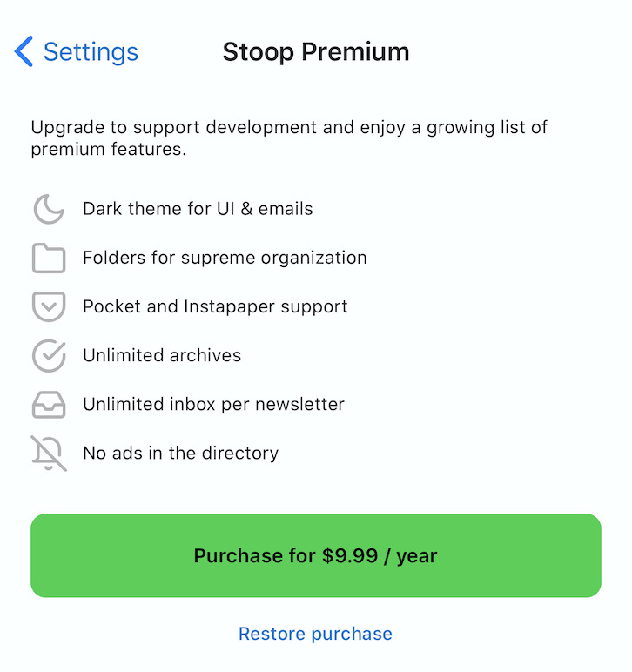The image size is (632, 672).
Task: Click the inbox tray icon
Action: 49,405
